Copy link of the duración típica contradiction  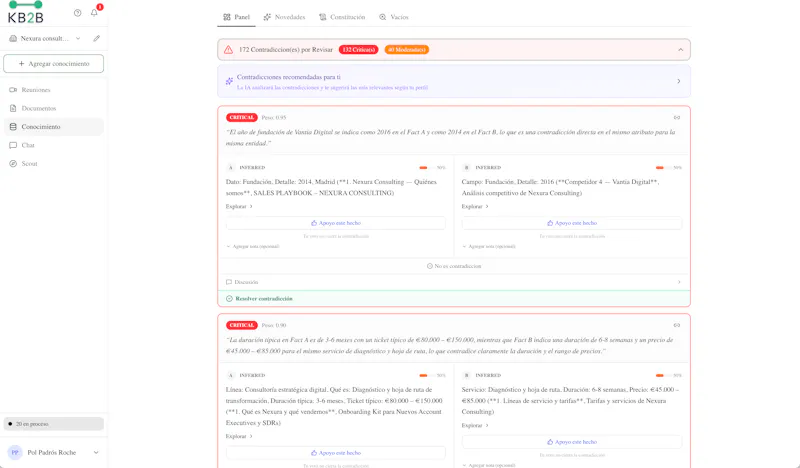pyautogui.click(x=677, y=325)
